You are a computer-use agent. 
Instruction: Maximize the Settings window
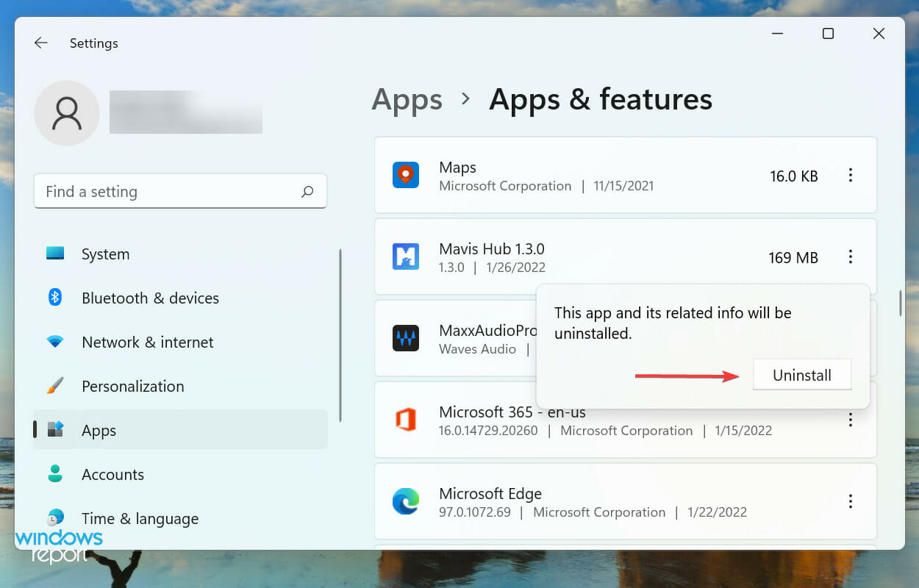tap(828, 34)
